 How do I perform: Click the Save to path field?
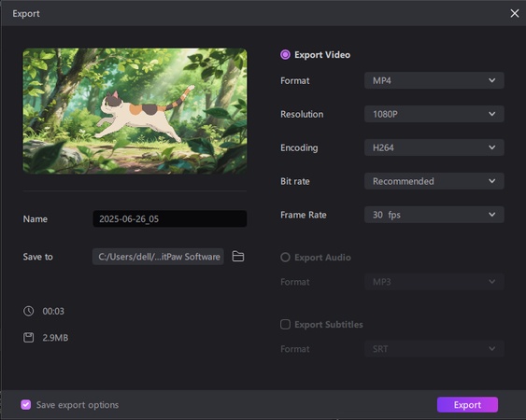[158, 257]
